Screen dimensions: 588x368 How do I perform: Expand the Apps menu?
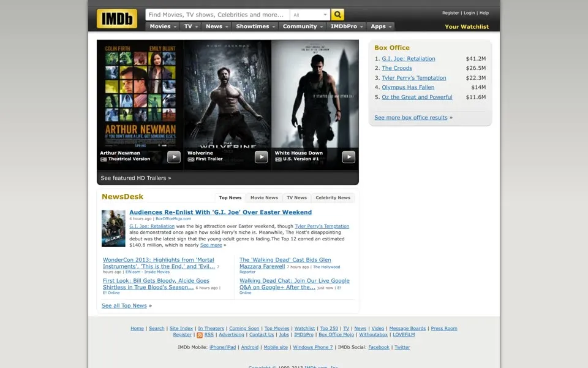pyautogui.click(x=380, y=26)
